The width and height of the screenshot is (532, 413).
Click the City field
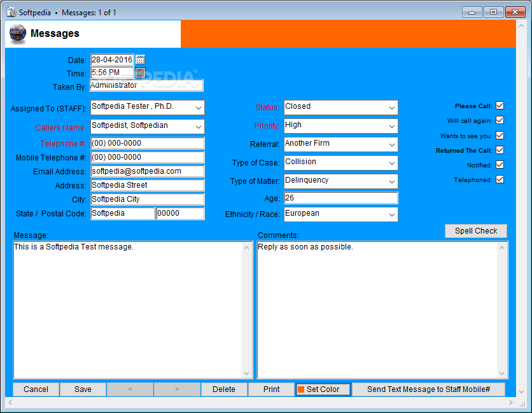[x=147, y=199]
